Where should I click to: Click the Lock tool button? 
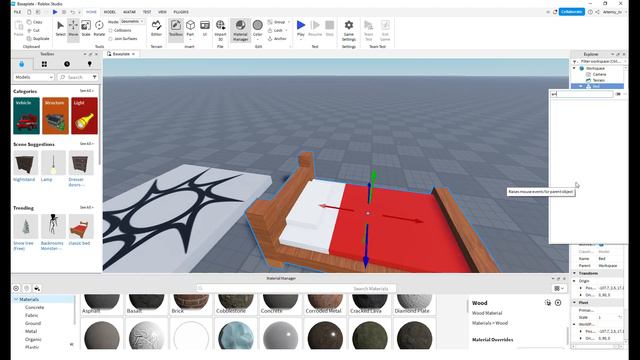(276, 30)
